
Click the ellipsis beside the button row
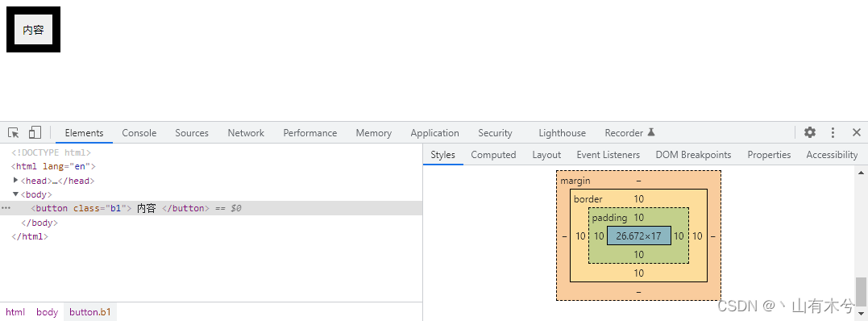(x=6, y=208)
